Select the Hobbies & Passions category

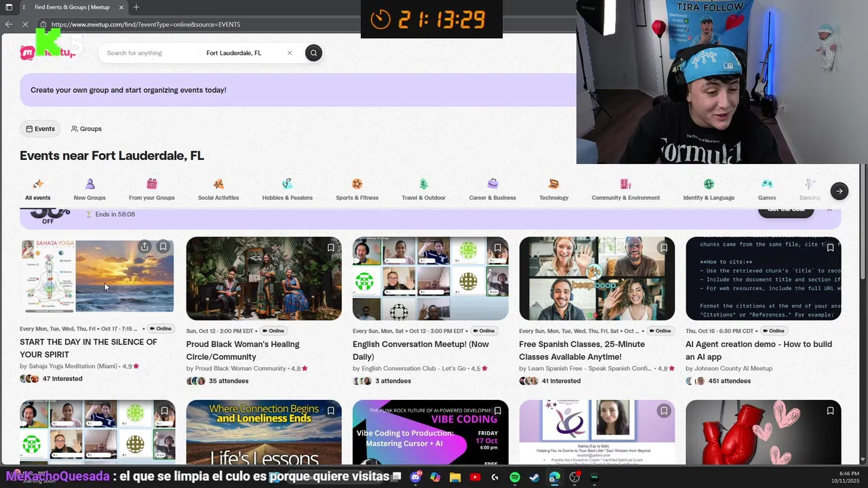pyautogui.click(x=288, y=190)
